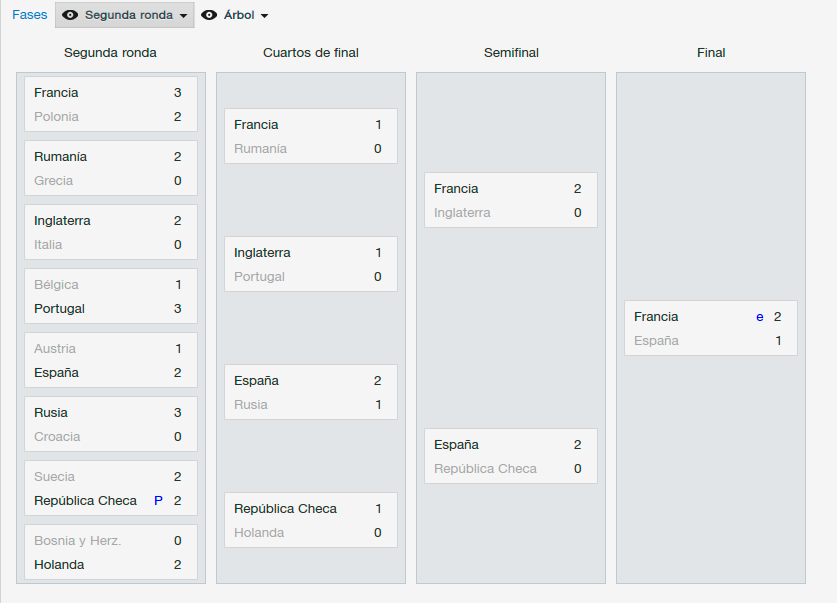Click the blue P penalty marker for República Checa
This screenshot has height=603, width=837.
point(158,501)
